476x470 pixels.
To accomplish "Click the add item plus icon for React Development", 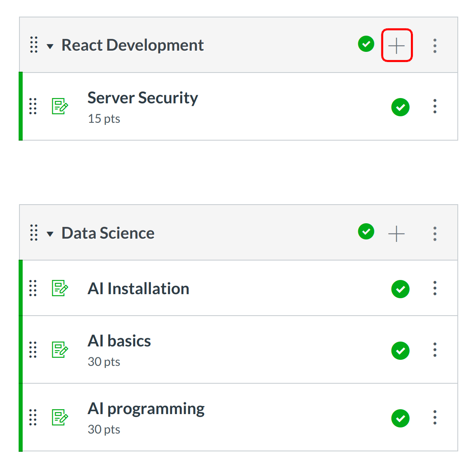I will [396, 45].
